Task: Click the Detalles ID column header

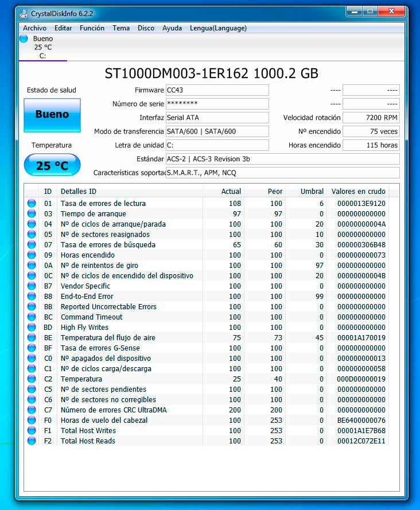Action: pos(130,191)
